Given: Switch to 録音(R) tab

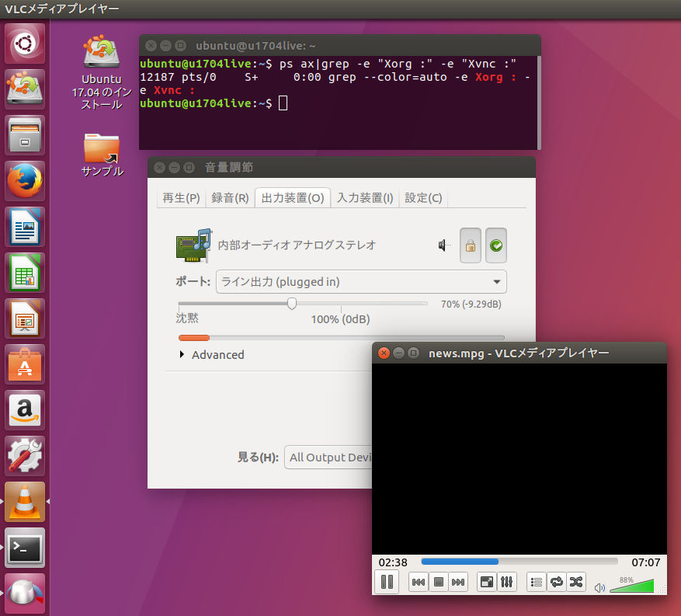Looking at the screenshot, I should pos(230,198).
